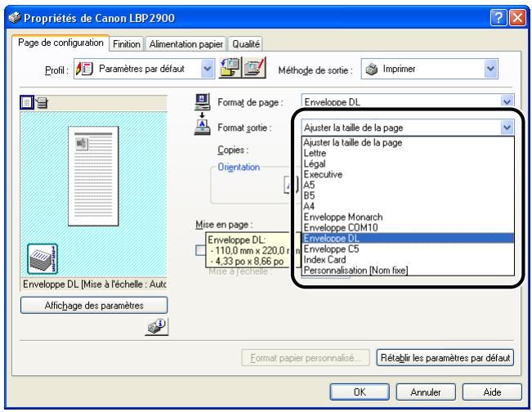Select Enveloppe Monarch in list

[x=408, y=217]
